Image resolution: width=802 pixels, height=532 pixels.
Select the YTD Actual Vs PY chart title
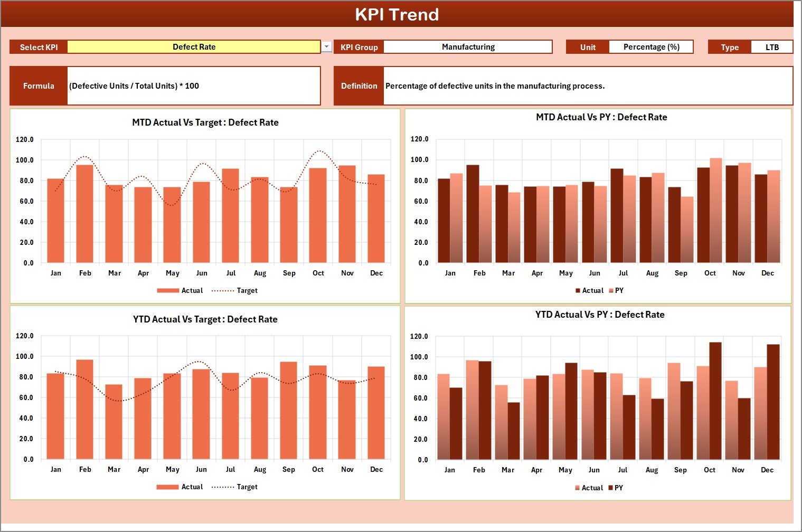[x=600, y=315]
